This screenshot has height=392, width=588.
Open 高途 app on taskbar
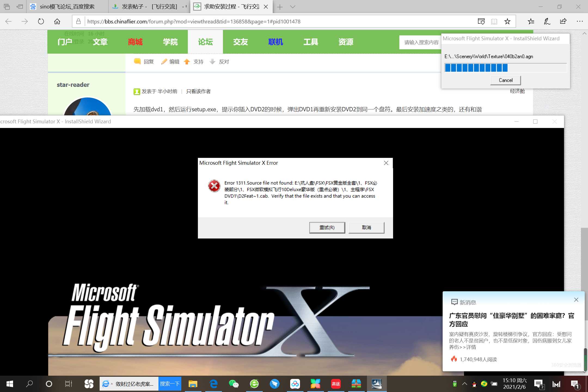(336, 384)
